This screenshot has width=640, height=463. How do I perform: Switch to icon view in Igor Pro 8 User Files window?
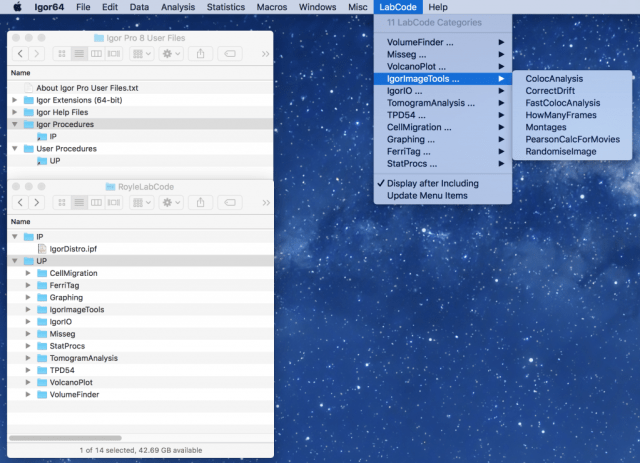(x=62, y=53)
